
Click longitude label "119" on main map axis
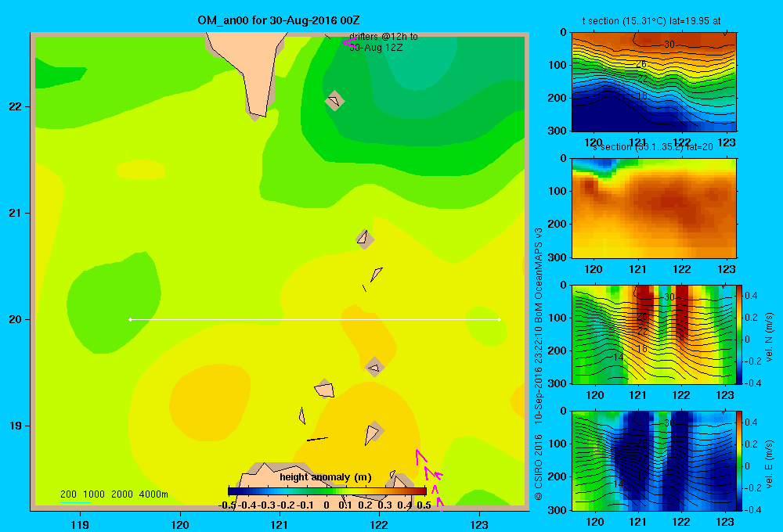click(80, 524)
